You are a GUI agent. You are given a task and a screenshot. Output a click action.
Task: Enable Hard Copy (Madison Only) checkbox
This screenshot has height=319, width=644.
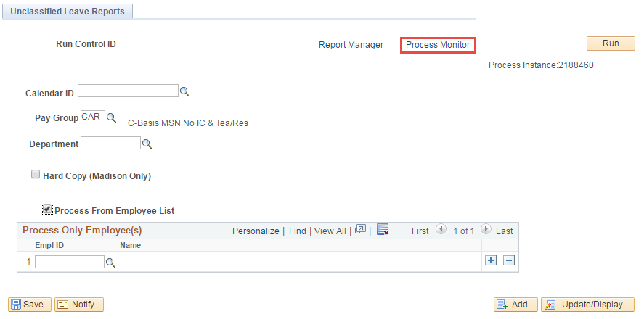[x=36, y=174]
